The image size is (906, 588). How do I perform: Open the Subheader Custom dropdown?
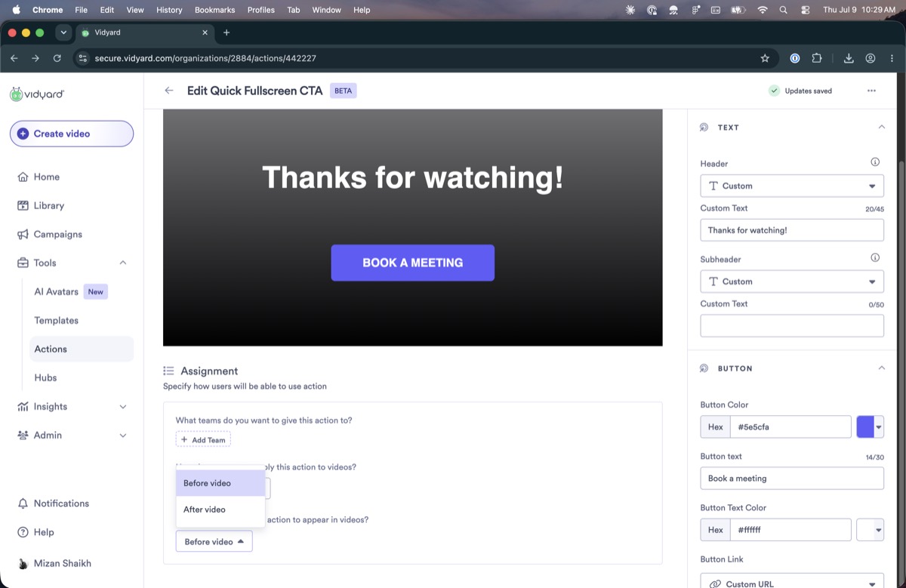pyautogui.click(x=792, y=282)
